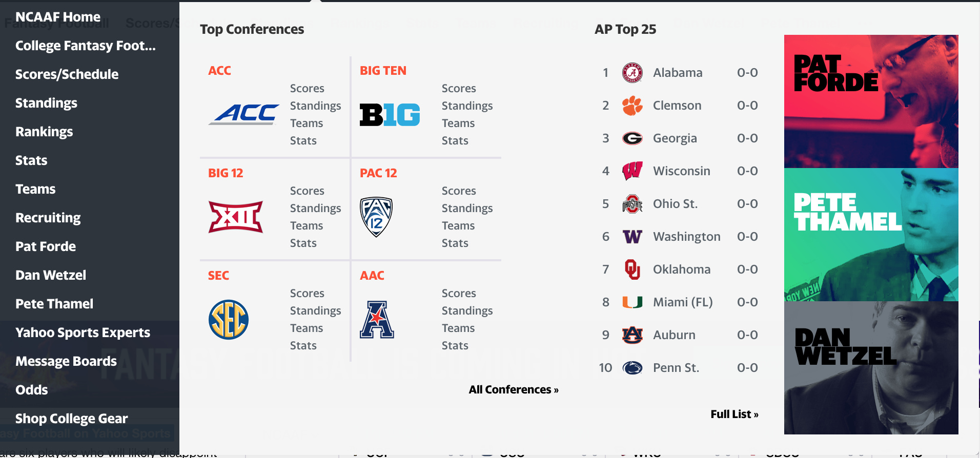Screen dimensions: 980x458
Task: Click the SEC circular logo
Action: 229,320
